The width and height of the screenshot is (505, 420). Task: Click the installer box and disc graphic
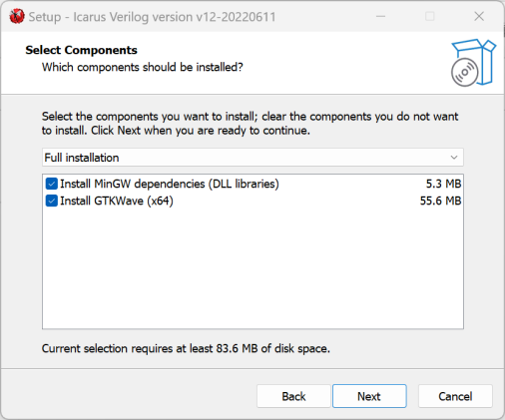(x=473, y=63)
